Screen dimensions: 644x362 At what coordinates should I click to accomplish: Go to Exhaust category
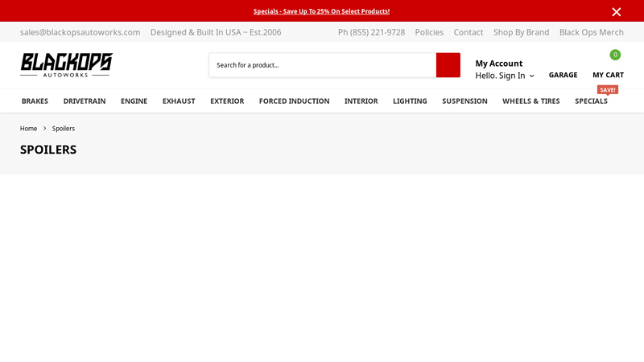click(179, 101)
